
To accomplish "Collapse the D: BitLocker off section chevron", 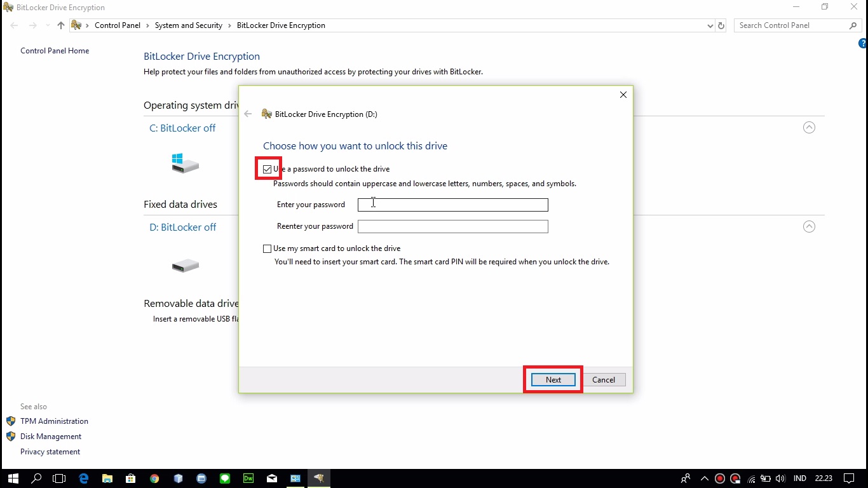I will [809, 227].
